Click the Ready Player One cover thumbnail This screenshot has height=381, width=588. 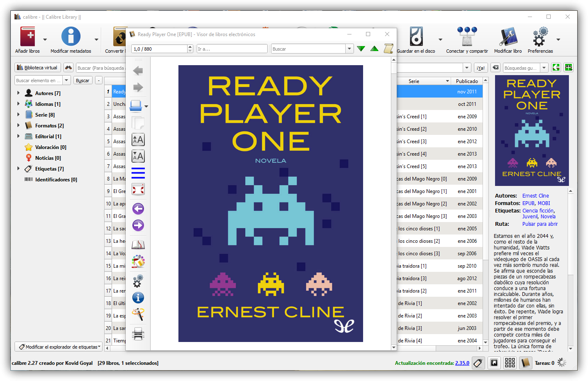click(532, 130)
